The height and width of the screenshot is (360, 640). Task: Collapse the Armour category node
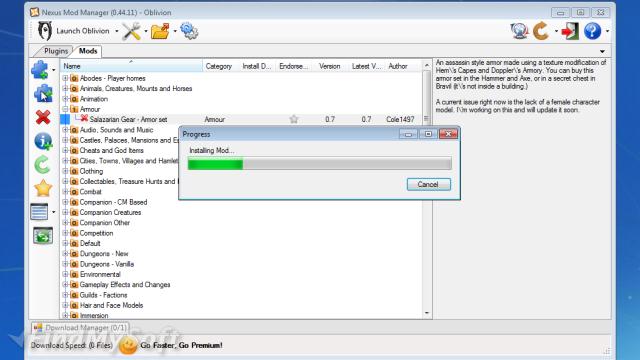pyautogui.click(x=65, y=109)
